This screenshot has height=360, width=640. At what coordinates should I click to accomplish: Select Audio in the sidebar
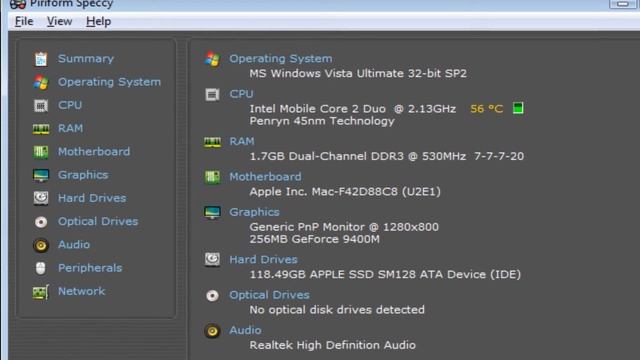click(74, 245)
